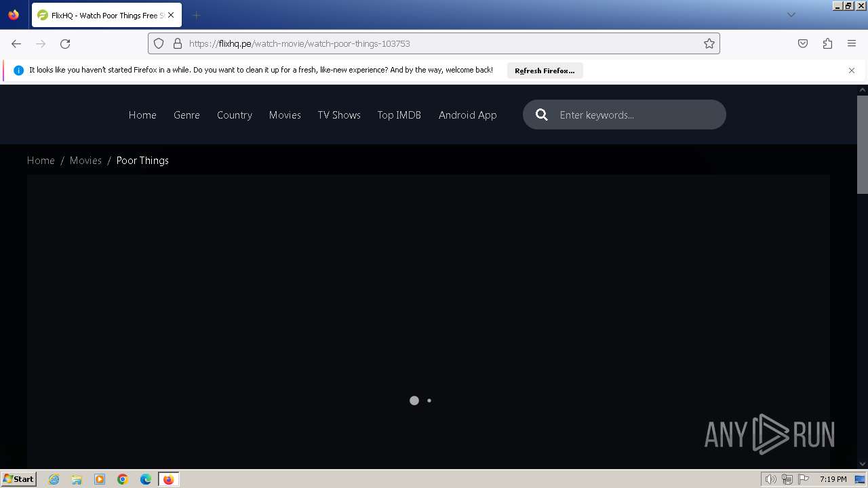Viewport: 868px width, 488px height.
Task: Open Top IMDB page
Action: tap(399, 115)
